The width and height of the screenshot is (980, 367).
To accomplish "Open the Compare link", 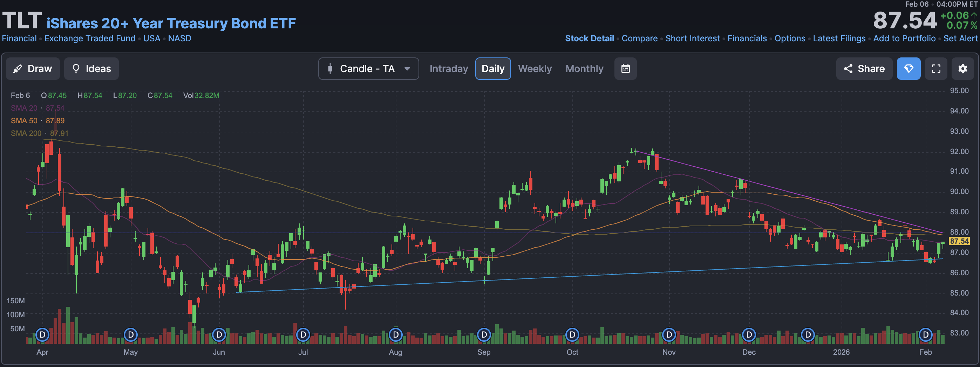I will (640, 39).
